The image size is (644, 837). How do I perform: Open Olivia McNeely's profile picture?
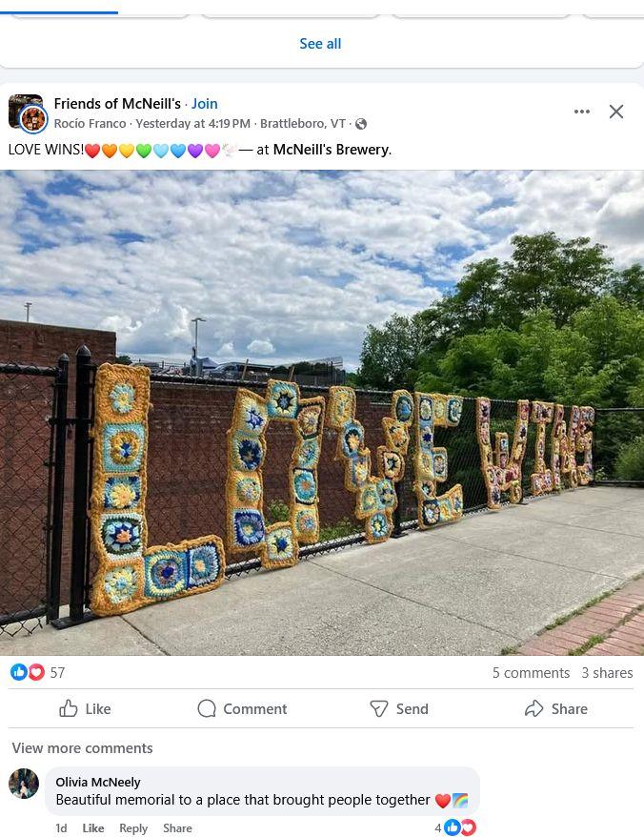pyautogui.click(x=24, y=784)
